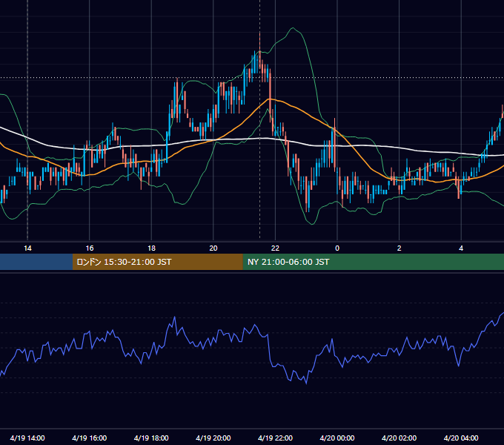Click the hour label 4 on chart axis
Screen dimensions: 504x445
[x=461, y=248]
